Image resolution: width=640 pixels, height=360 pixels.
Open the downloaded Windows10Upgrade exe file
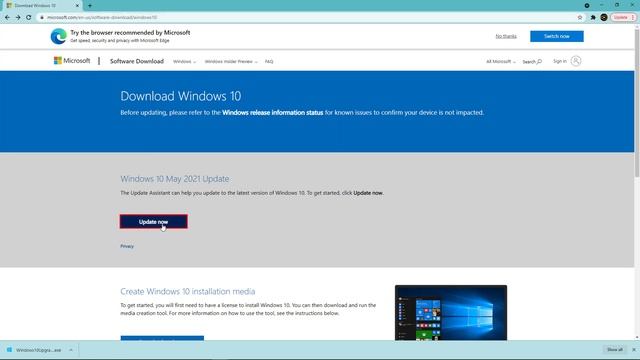(x=35, y=350)
